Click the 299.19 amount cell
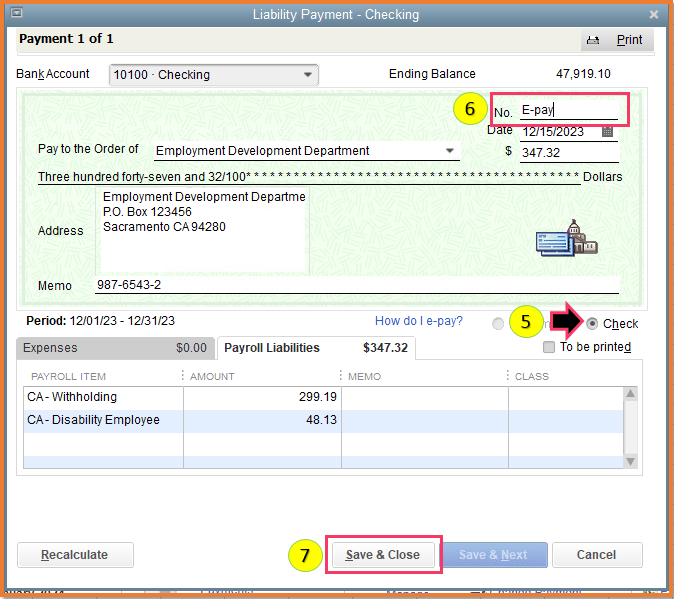The width and height of the screenshot is (674, 599). tap(262, 397)
